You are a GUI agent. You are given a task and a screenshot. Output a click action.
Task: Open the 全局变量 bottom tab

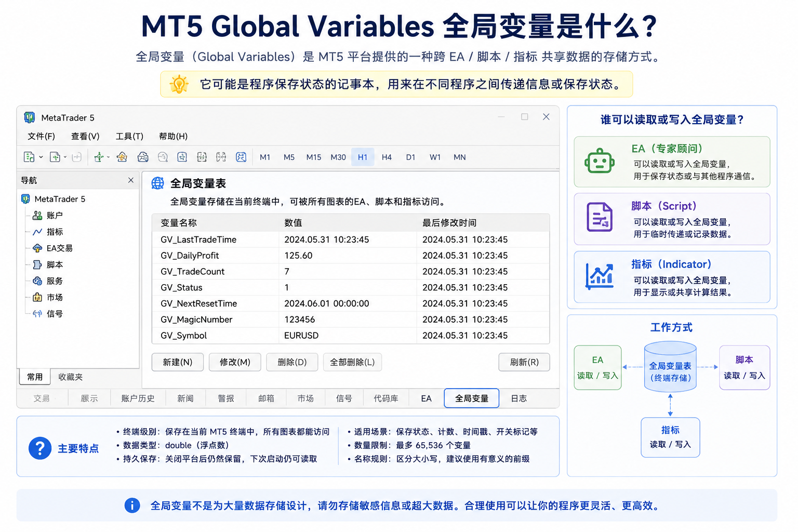pyautogui.click(x=472, y=398)
